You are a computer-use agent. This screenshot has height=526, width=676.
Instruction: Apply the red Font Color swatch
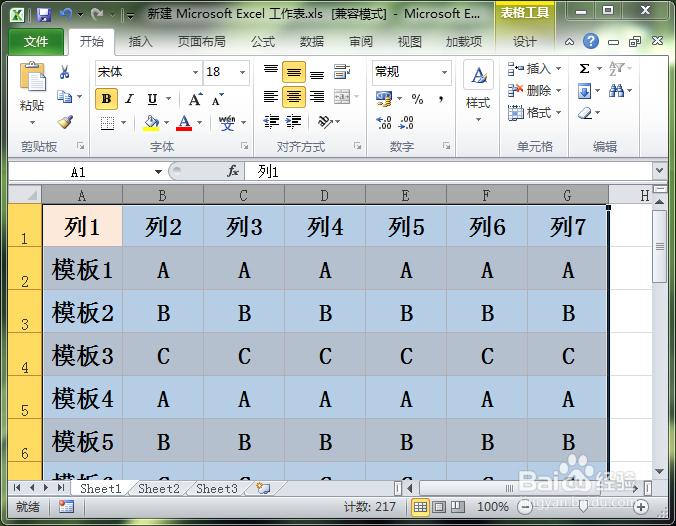point(184,123)
